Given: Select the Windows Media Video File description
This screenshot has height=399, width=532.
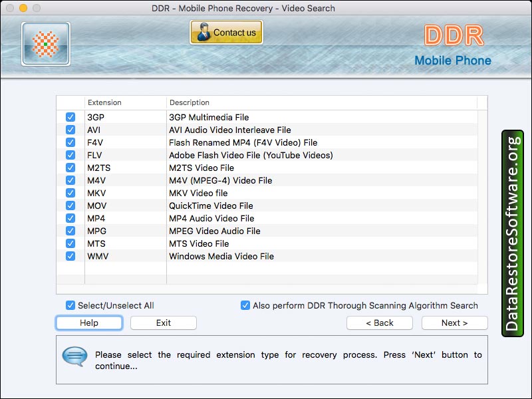Looking at the screenshot, I should pos(221,256).
